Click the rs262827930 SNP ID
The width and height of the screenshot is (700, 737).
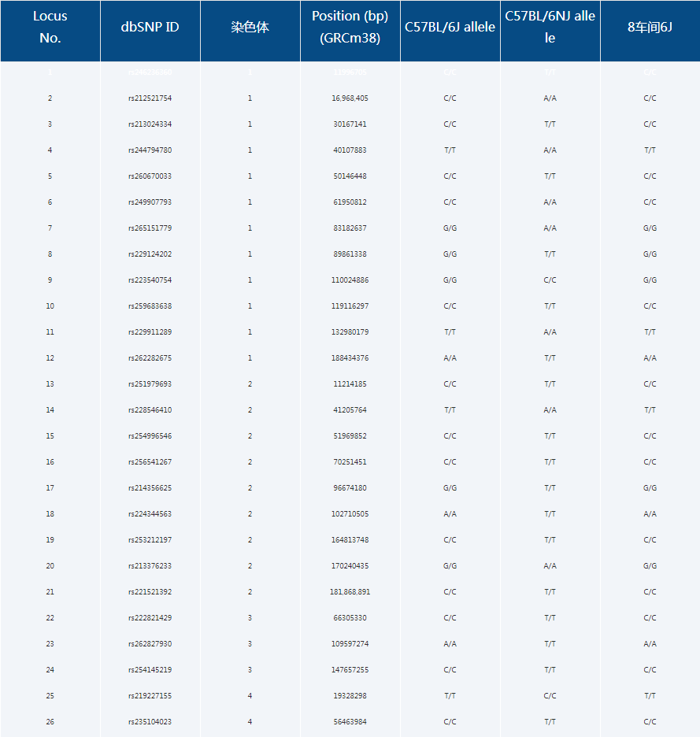[150, 644]
